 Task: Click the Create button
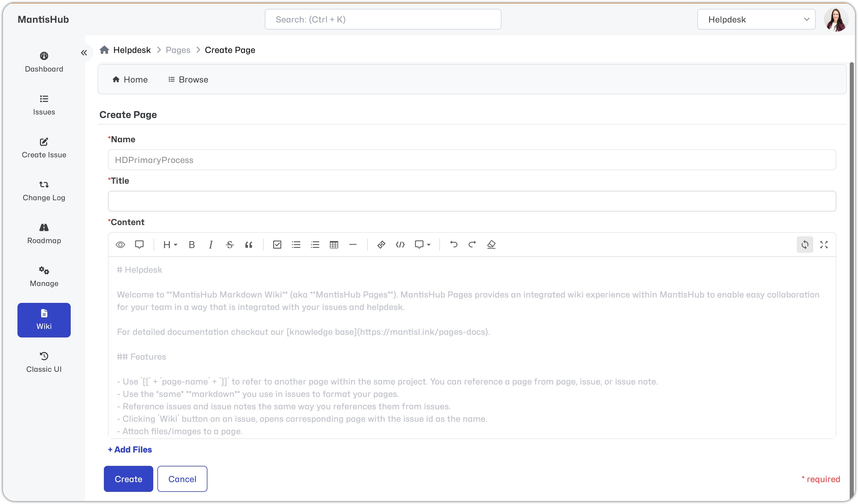(128, 479)
